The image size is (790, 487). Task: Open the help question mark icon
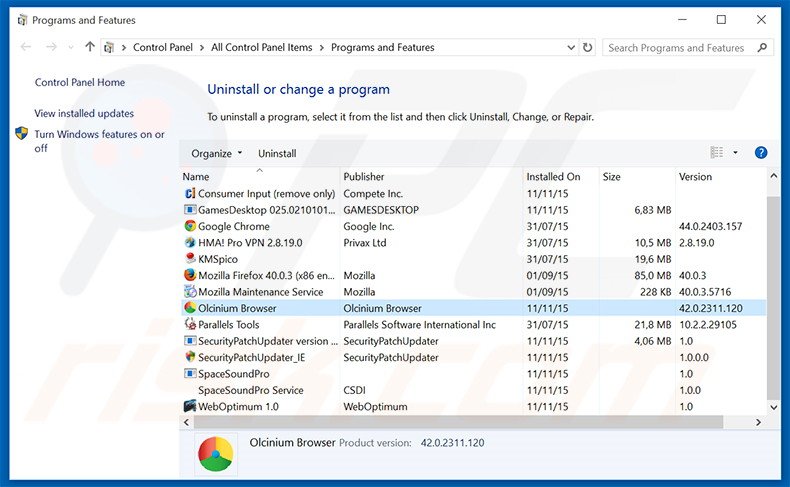[761, 153]
